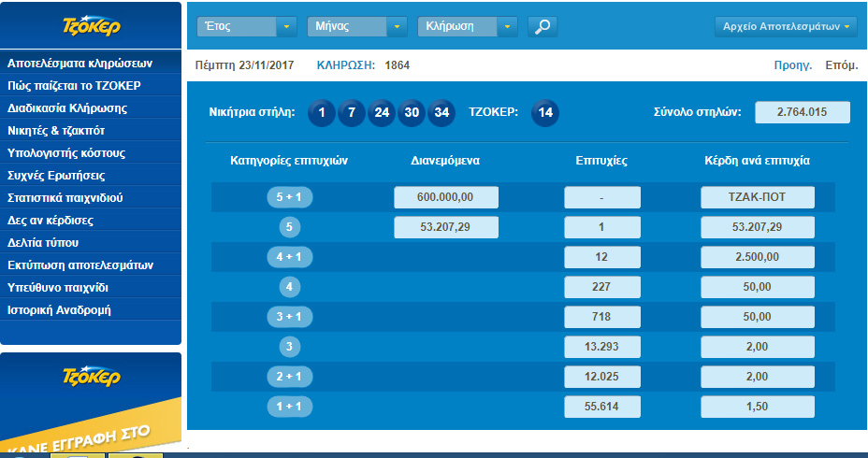The width and height of the screenshot is (868, 458).
Task: Open Υπολογιστής κόστους from sidebar
Action: click(x=66, y=153)
